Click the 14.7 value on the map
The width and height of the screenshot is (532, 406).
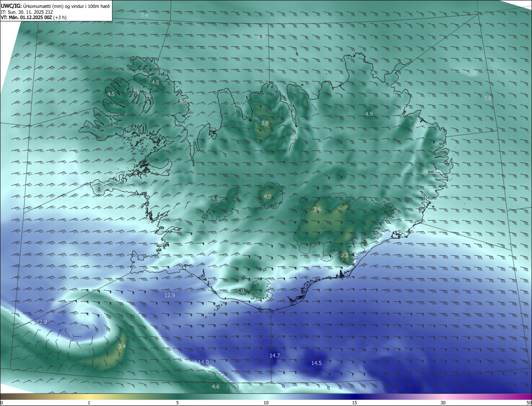(x=275, y=355)
